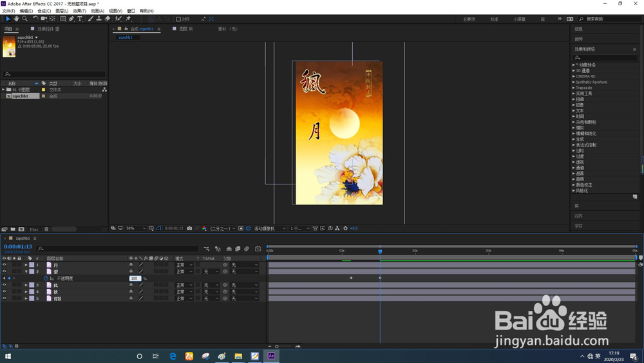This screenshot has width=644, height=363.
Task: Open the 字符 panel
Action: (579, 226)
